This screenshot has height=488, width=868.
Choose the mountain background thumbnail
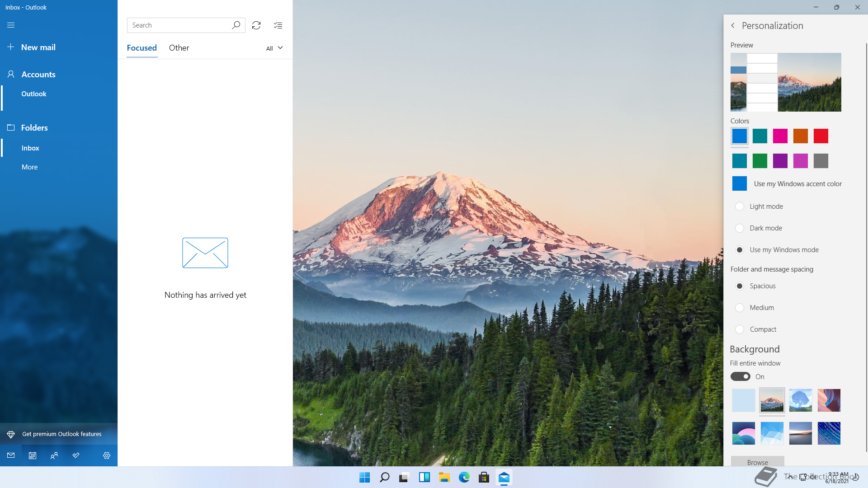click(772, 400)
